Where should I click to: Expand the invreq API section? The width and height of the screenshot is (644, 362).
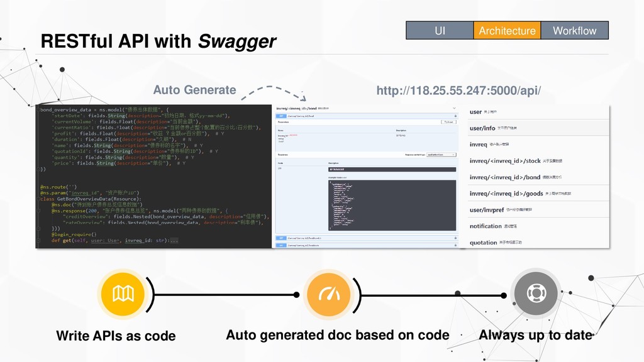538,145
